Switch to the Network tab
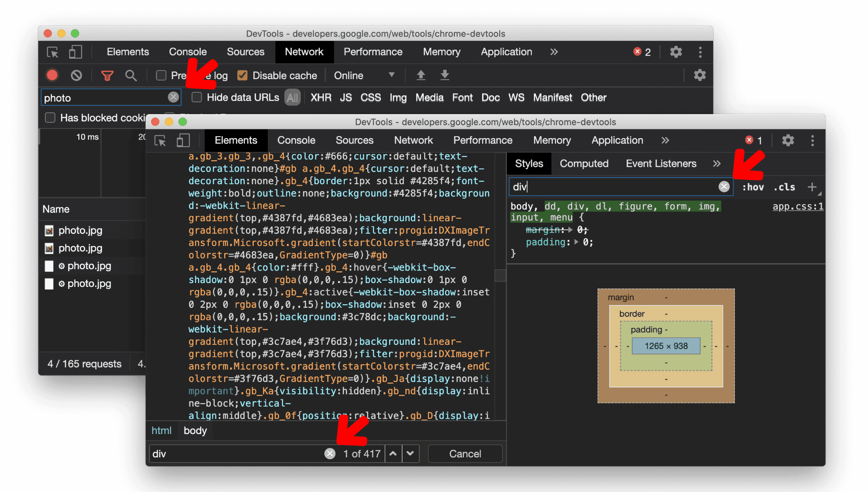Image resolution: width=868 pixels, height=492 pixels. 413,141
